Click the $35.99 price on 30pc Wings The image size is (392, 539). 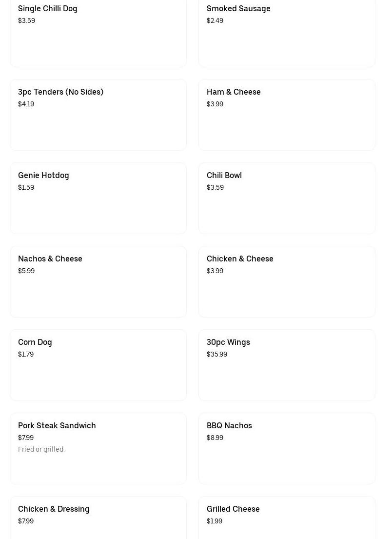click(217, 354)
